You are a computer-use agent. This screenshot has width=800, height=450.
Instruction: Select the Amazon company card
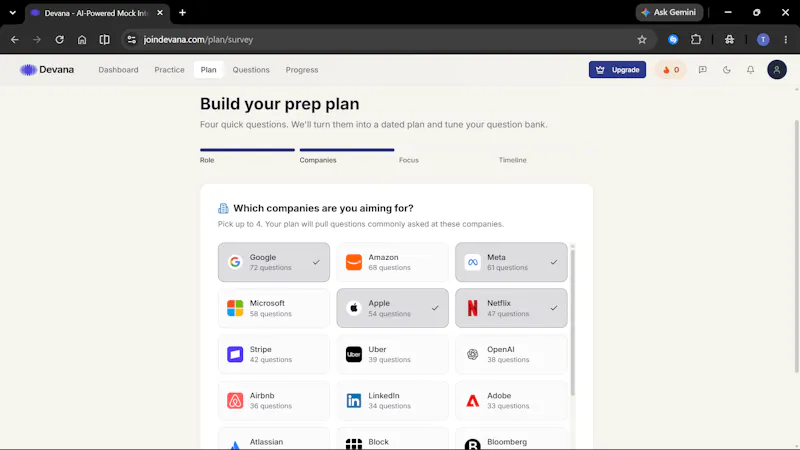tap(392, 262)
